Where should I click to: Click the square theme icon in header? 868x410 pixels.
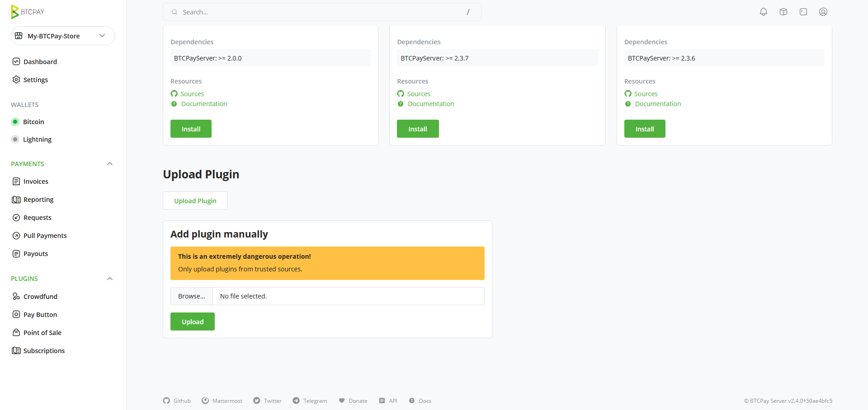pos(803,12)
